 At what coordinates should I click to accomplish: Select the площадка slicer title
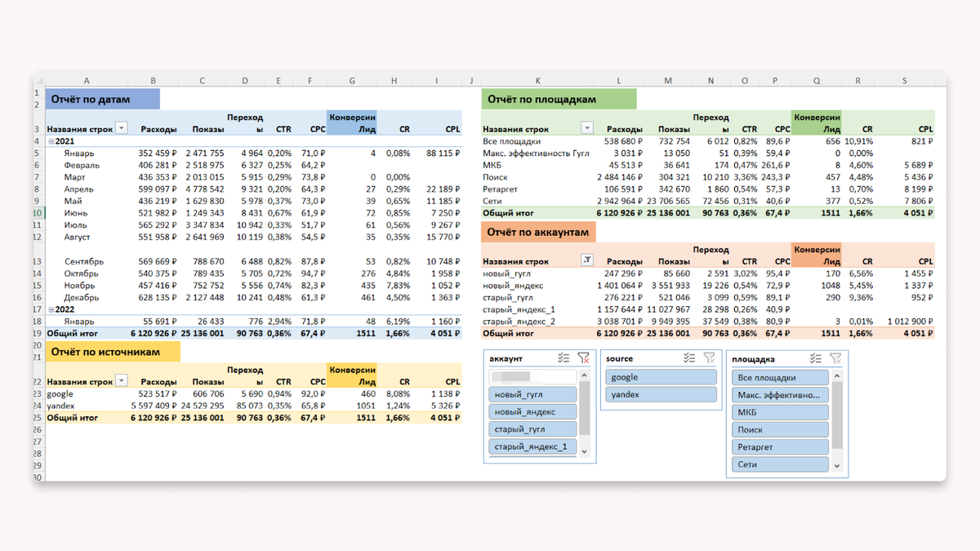tap(754, 358)
